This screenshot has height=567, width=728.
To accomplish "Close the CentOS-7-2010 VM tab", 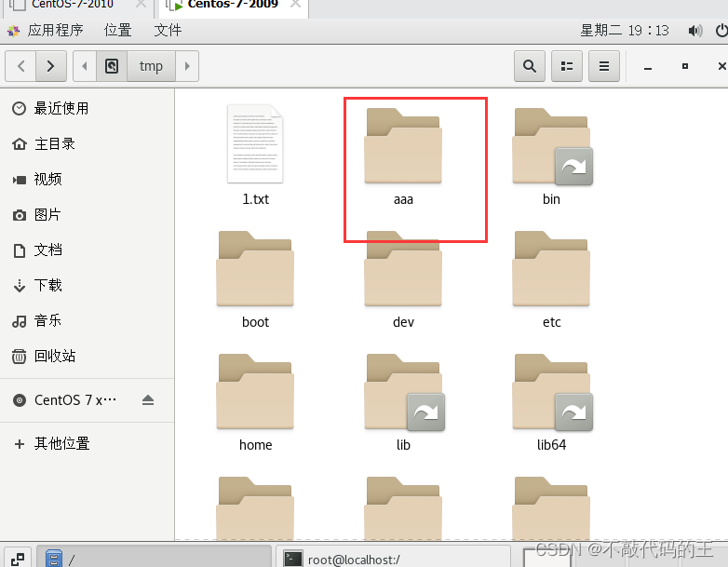I will (x=141, y=4).
